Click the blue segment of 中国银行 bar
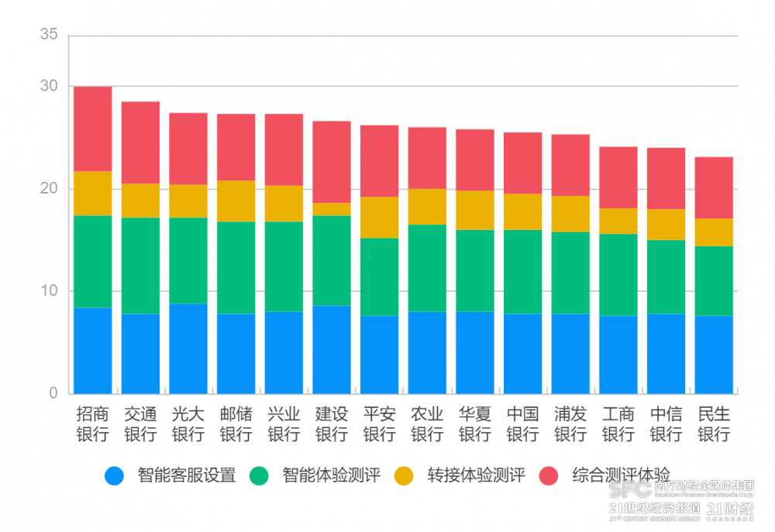 coord(523,354)
